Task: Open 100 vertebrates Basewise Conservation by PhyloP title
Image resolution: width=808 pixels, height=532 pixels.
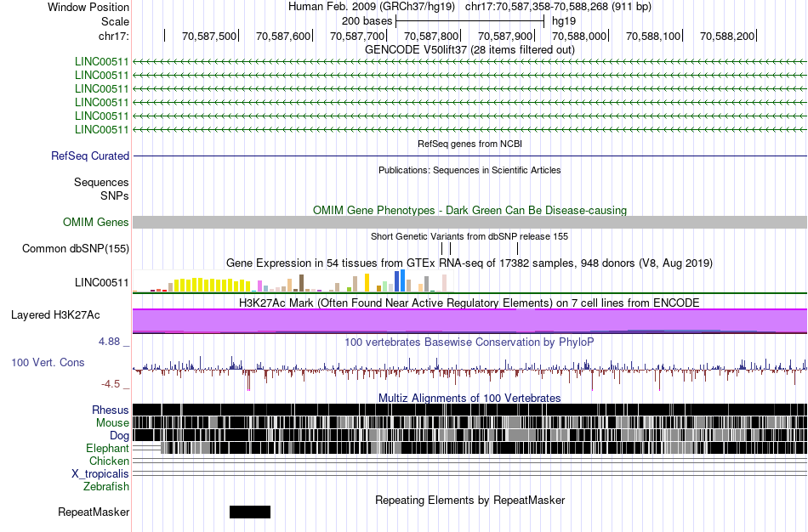Action: point(469,342)
